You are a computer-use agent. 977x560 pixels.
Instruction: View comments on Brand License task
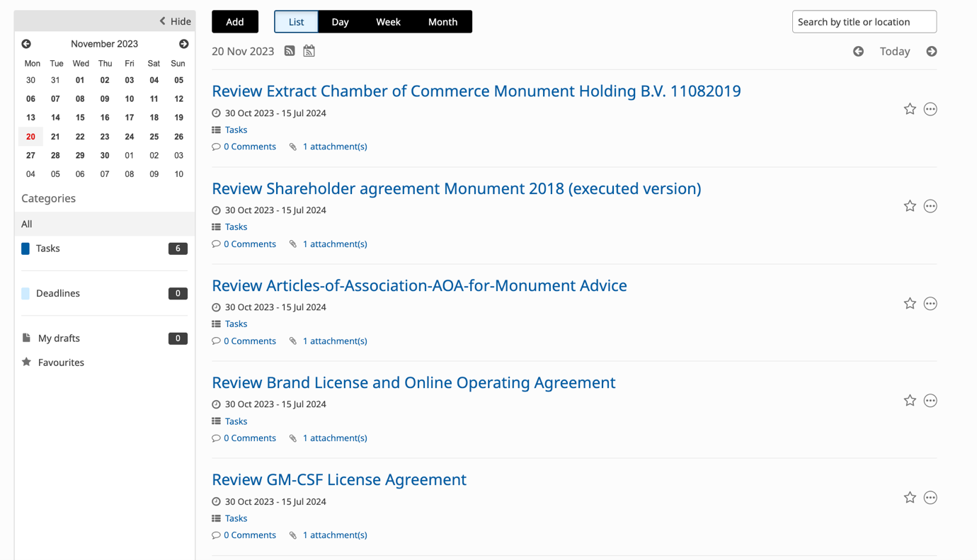(x=250, y=438)
